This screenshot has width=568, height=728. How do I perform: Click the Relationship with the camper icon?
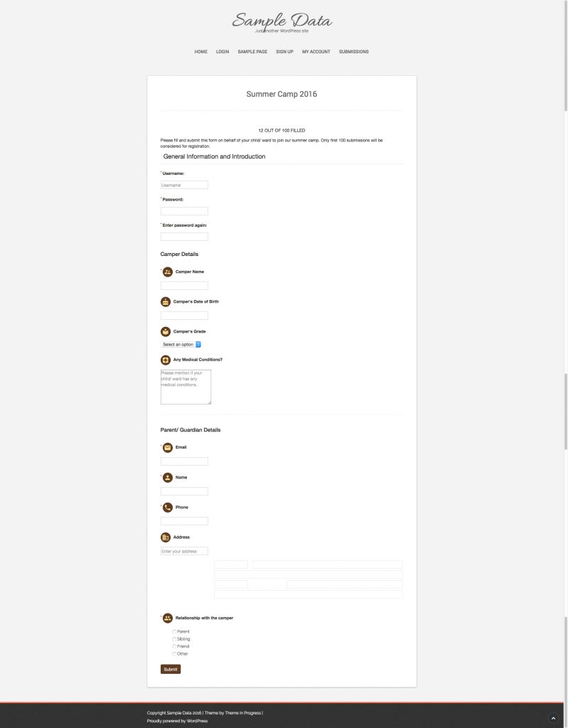tap(168, 618)
